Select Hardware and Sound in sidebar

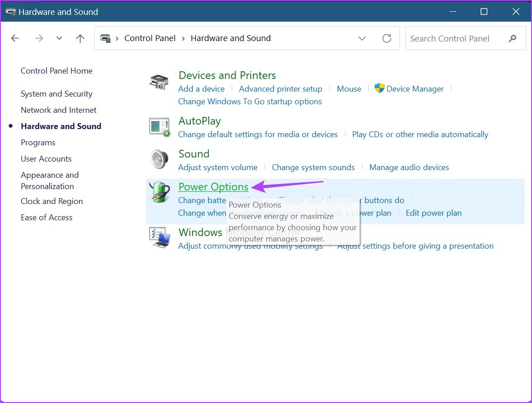coord(61,126)
